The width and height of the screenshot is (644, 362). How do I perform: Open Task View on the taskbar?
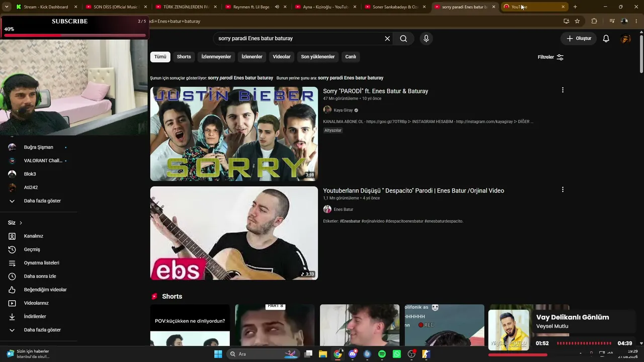coord(308,354)
